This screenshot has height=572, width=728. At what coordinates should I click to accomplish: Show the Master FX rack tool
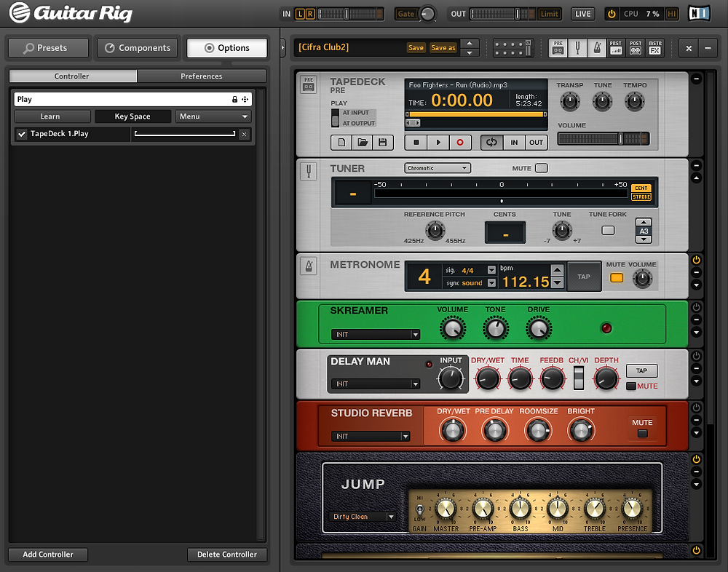tap(655, 48)
